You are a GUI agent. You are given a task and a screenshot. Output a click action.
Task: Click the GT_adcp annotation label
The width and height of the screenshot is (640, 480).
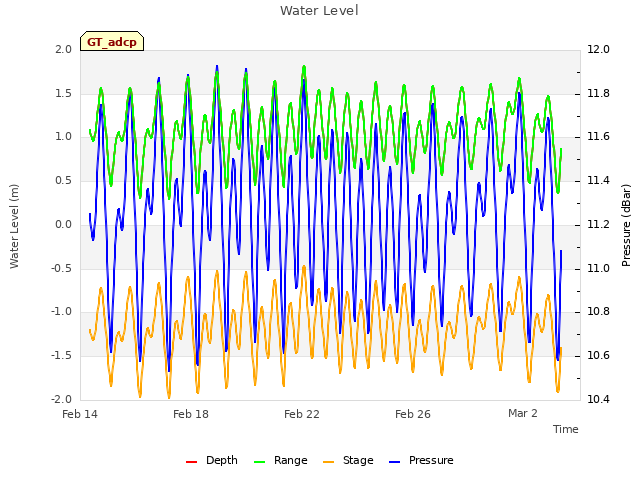pyautogui.click(x=112, y=42)
